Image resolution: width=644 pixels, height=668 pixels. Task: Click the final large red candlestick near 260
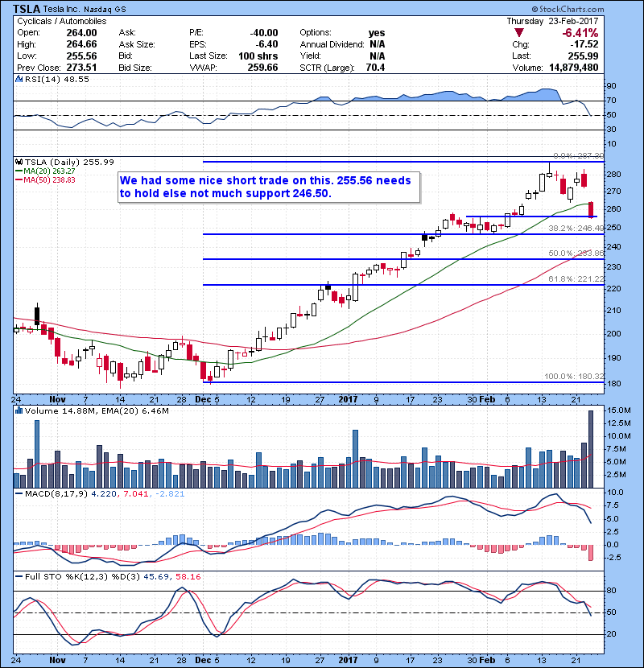(591, 209)
